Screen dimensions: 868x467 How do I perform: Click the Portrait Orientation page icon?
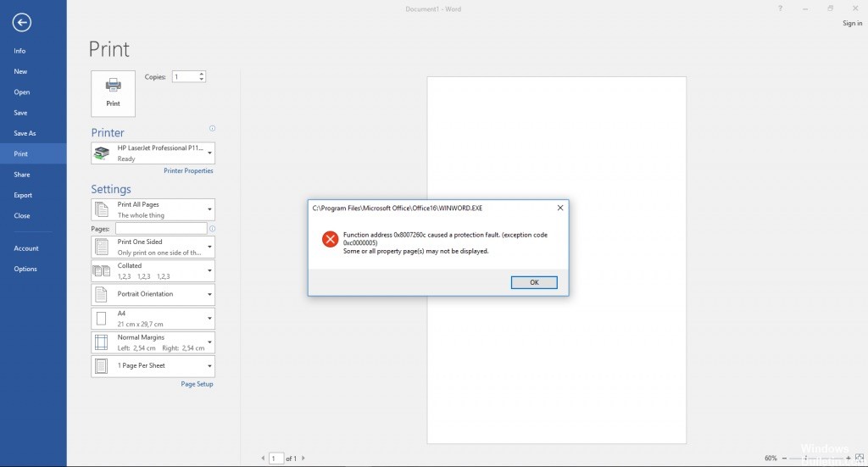[x=102, y=294]
